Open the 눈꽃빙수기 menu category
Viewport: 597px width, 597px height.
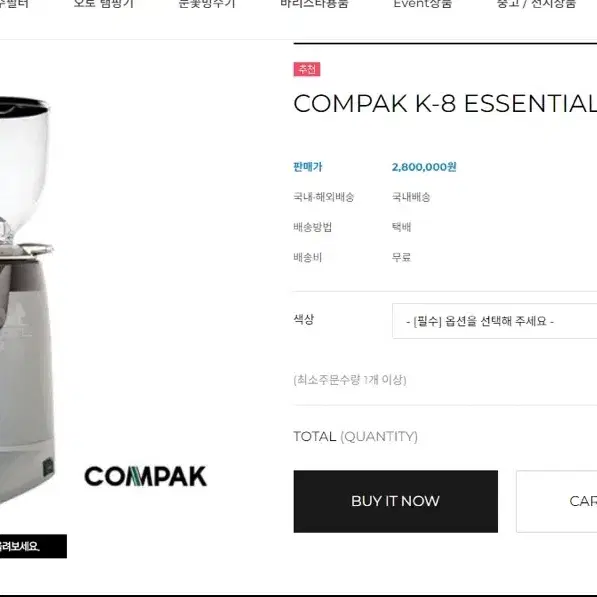coord(207,4)
